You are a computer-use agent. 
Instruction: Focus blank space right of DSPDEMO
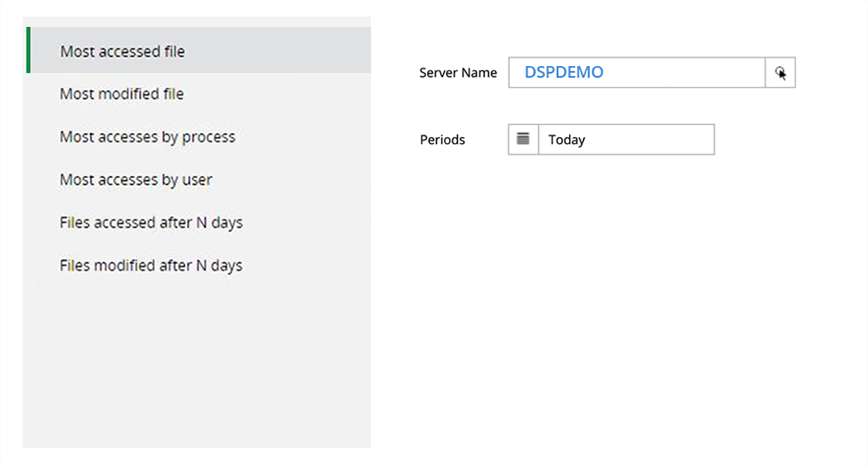pyautogui.click(x=686, y=73)
